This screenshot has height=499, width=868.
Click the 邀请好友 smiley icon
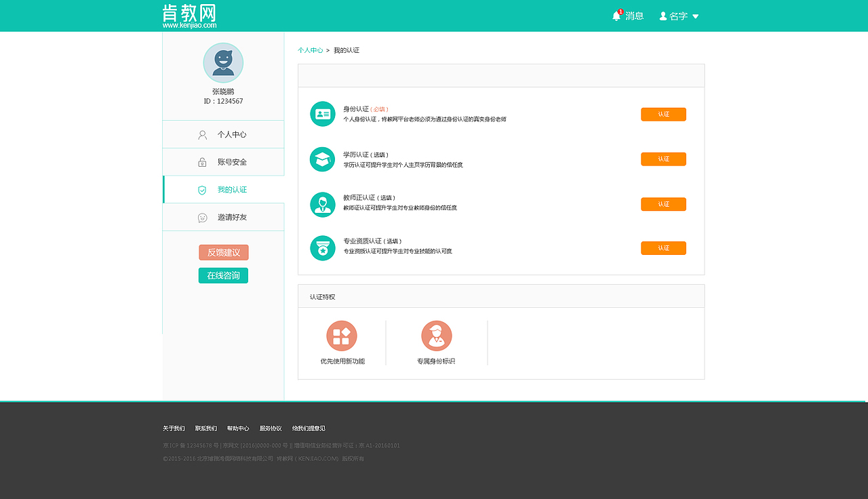point(202,218)
